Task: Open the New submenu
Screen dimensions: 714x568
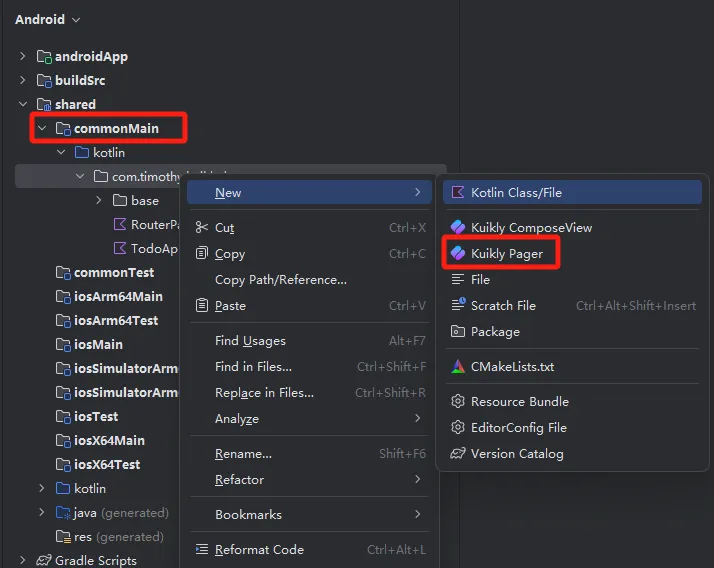Action: [309, 192]
